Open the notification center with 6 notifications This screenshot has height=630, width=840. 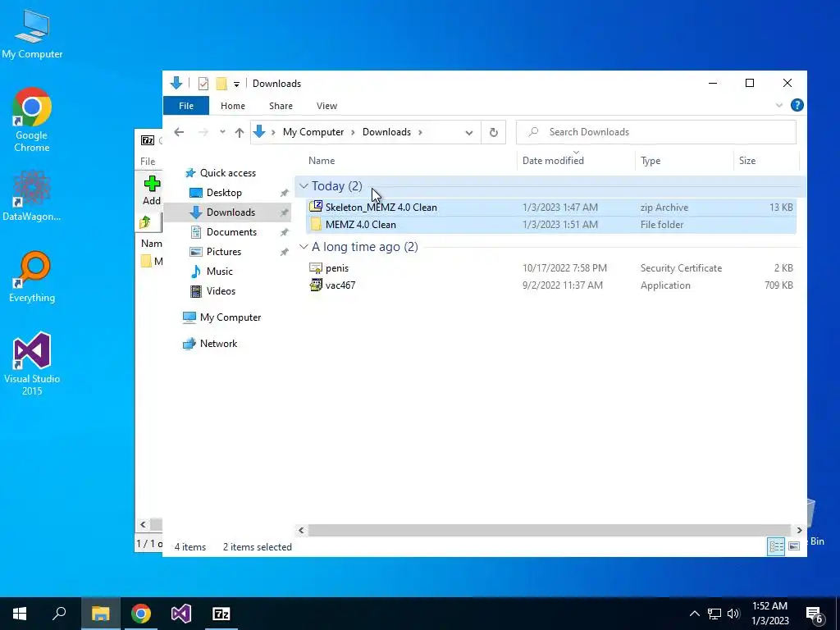815,614
